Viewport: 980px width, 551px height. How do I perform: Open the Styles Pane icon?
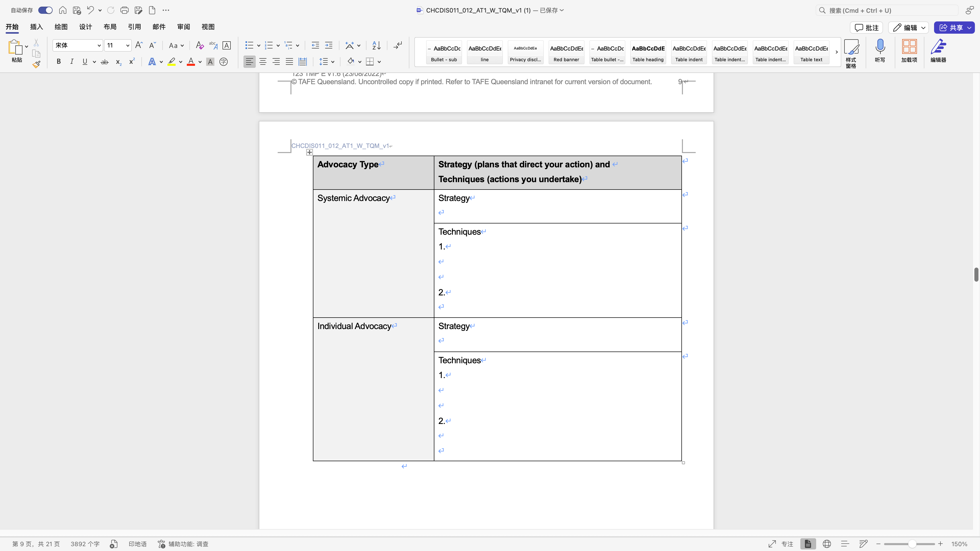(x=851, y=47)
